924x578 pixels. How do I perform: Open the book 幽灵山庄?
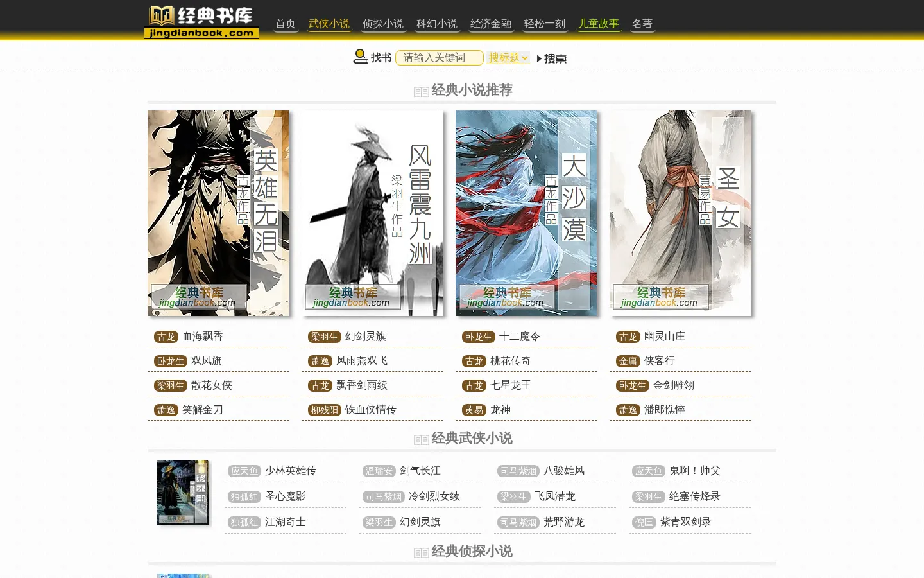(665, 337)
